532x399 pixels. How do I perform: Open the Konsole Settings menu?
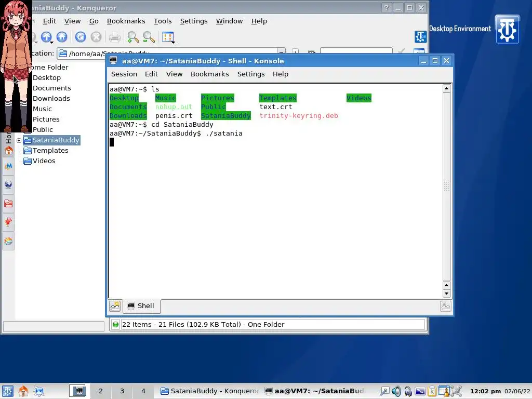pyautogui.click(x=251, y=74)
